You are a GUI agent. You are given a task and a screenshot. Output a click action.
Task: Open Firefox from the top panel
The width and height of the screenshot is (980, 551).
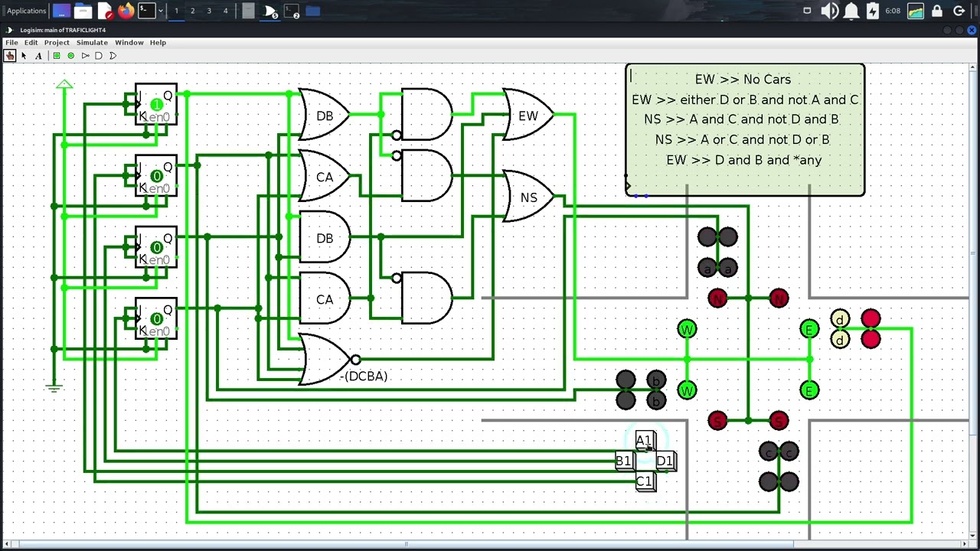[126, 11]
